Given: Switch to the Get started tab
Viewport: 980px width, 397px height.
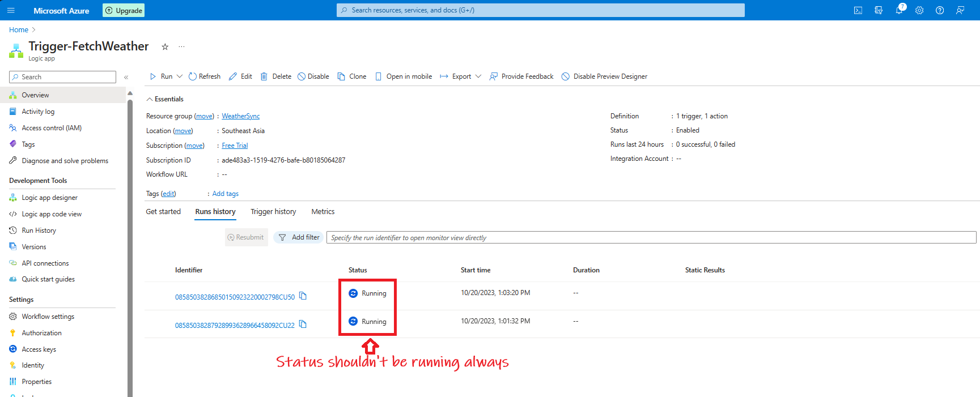Looking at the screenshot, I should tap(163, 212).
